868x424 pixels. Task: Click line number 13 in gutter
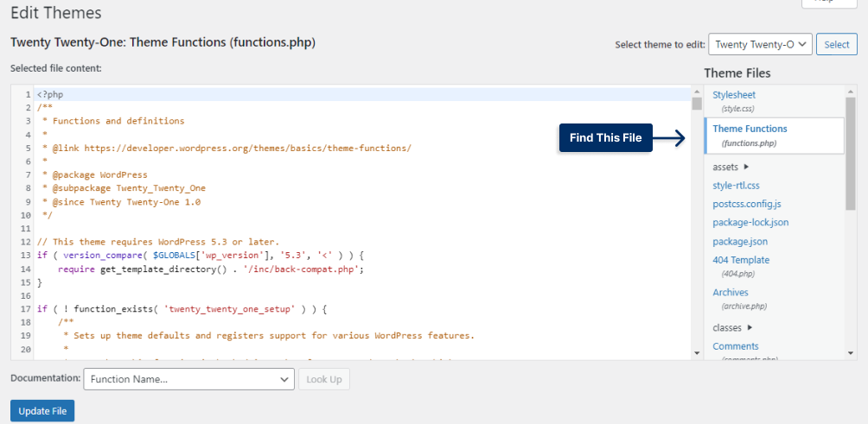(25, 256)
